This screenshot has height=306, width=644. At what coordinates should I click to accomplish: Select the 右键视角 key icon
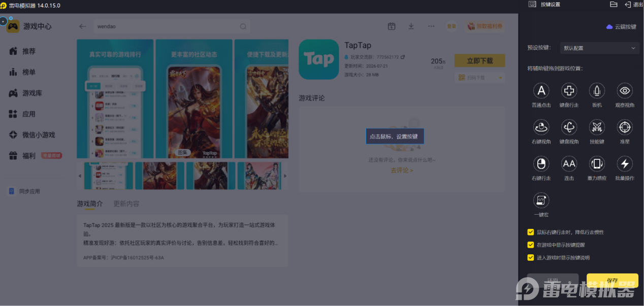[x=541, y=127]
